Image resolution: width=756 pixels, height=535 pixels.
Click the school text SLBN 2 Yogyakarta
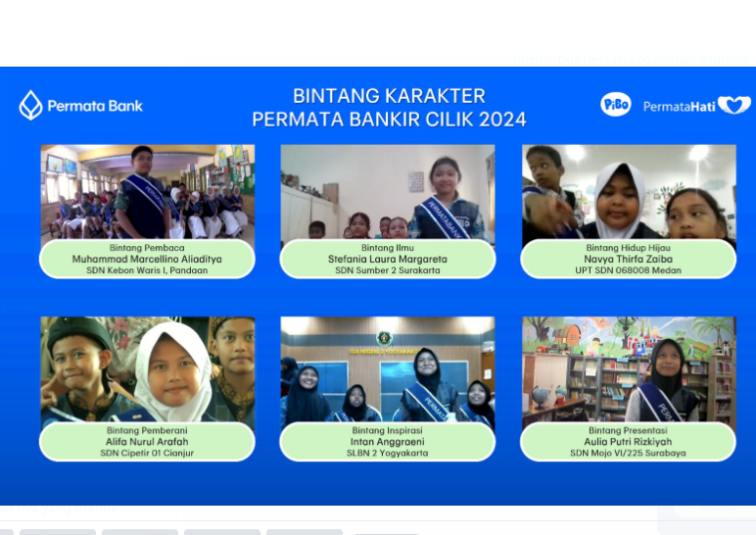tap(388, 453)
